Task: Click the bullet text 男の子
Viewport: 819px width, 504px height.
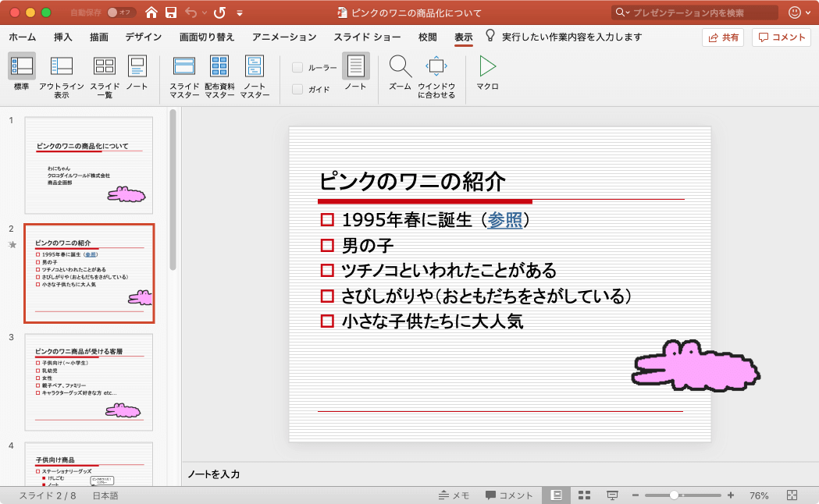Action: point(368,245)
